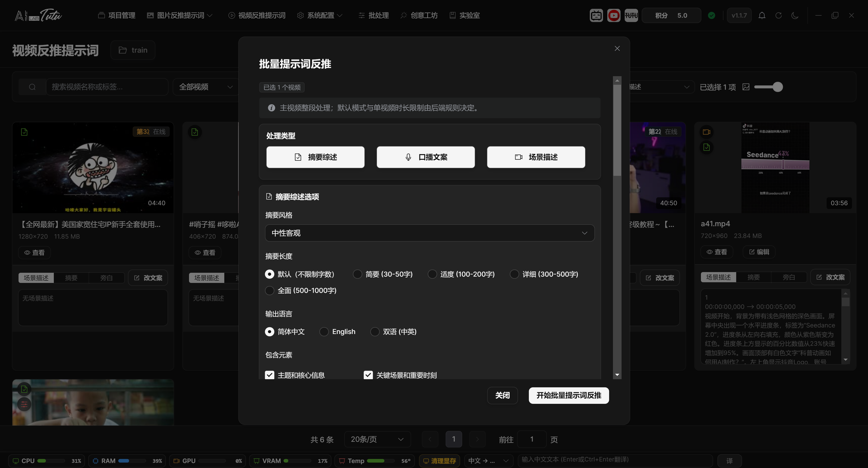Open the 描述 dropdown right of dialog
The image size is (868, 468).
tap(662, 87)
